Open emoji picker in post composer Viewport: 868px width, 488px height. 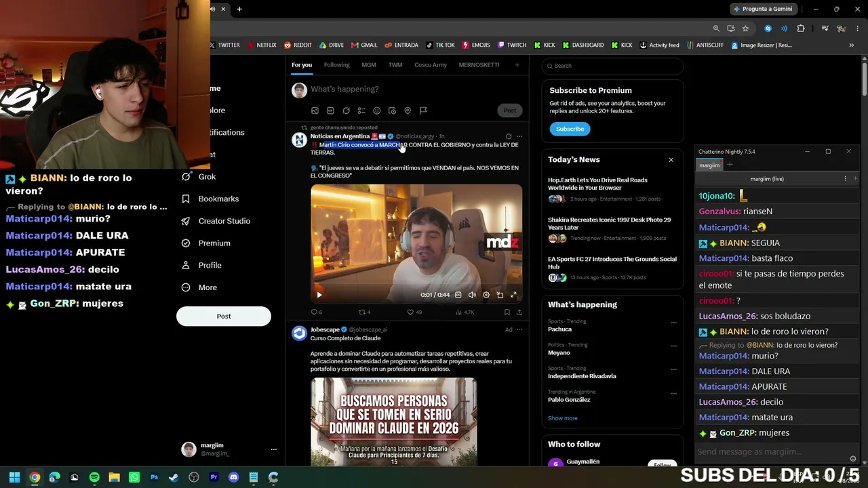[x=377, y=110]
